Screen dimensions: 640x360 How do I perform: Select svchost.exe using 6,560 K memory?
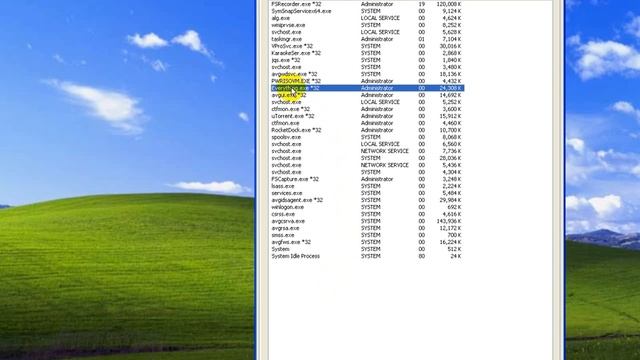[367, 144]
